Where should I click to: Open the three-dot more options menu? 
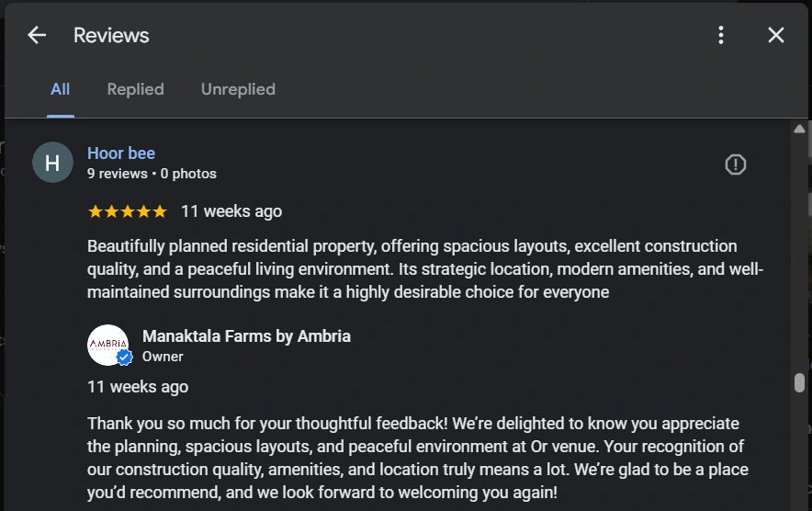(x=721, y=35)
